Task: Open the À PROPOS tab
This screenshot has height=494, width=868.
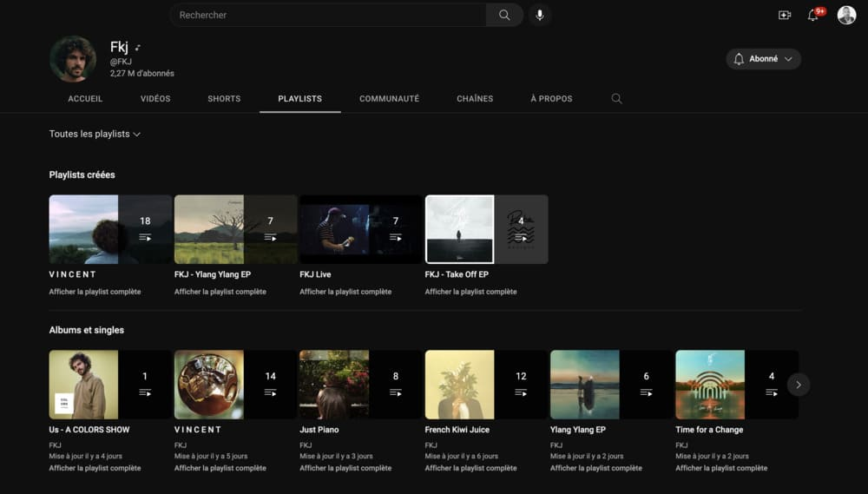Action: (551, 99)
